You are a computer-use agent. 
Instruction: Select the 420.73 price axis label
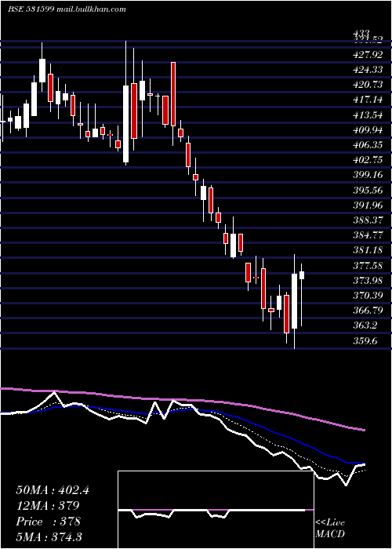point(368,85)
